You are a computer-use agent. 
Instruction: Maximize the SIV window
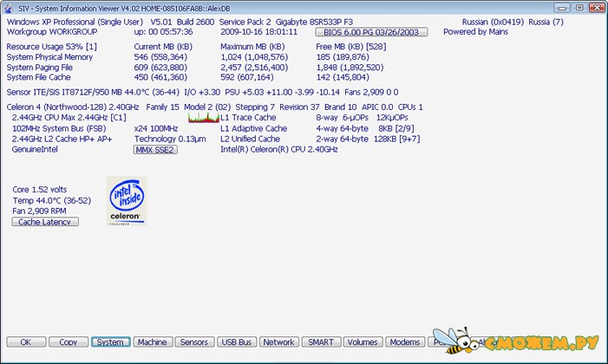click(x=579, y=8)
